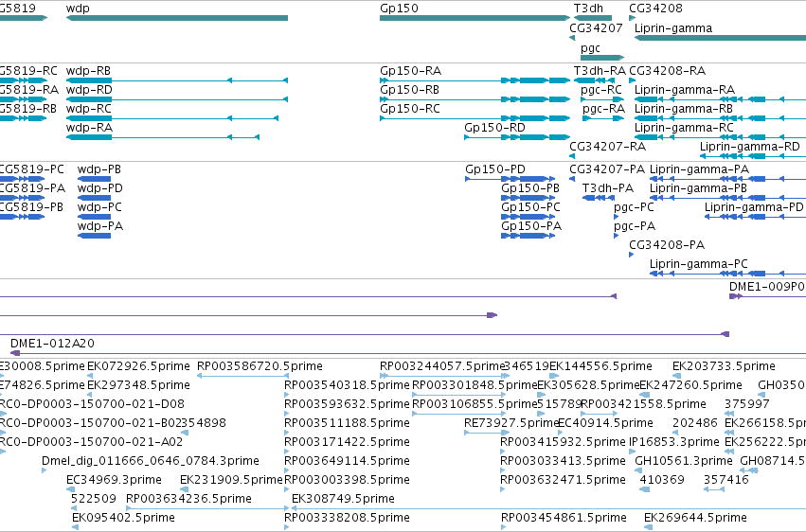Select transcript Liprin-gamma-RB

[720, 118]
